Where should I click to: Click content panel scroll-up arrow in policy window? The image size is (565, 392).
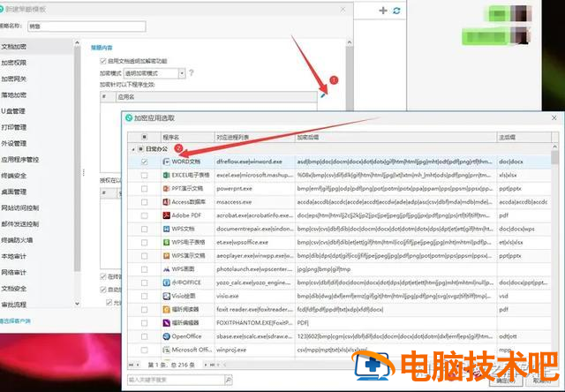tap(349, 42)
